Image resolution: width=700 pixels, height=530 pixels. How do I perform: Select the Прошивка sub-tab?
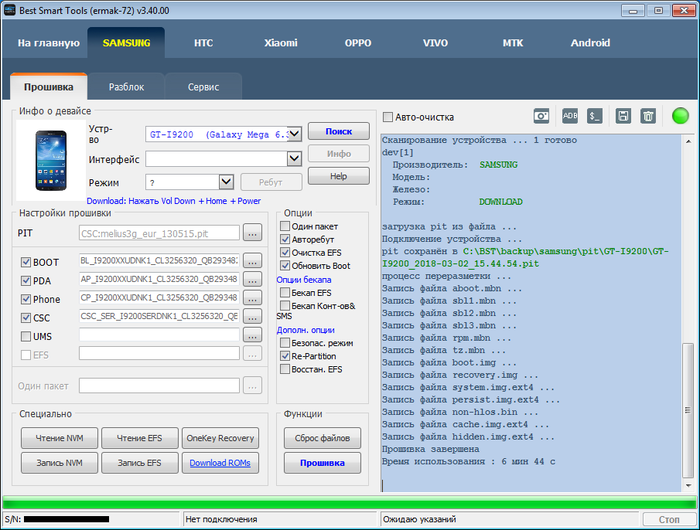(x=49, y=87)
